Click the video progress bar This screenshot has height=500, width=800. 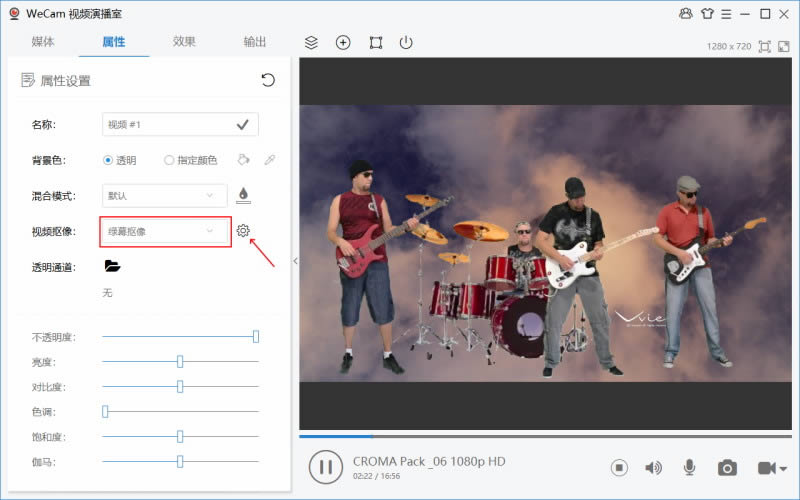(545, 436)
